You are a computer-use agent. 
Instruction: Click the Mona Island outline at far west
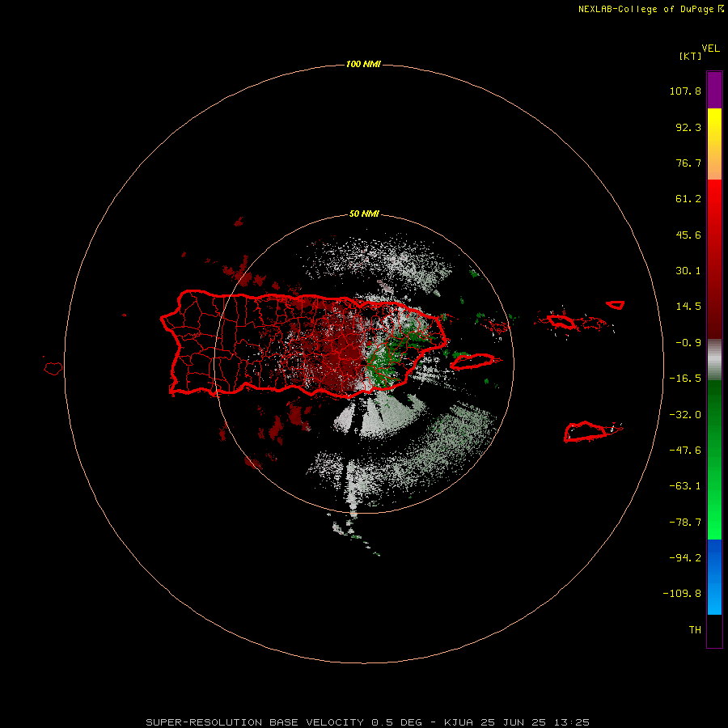tap(53, 369)
